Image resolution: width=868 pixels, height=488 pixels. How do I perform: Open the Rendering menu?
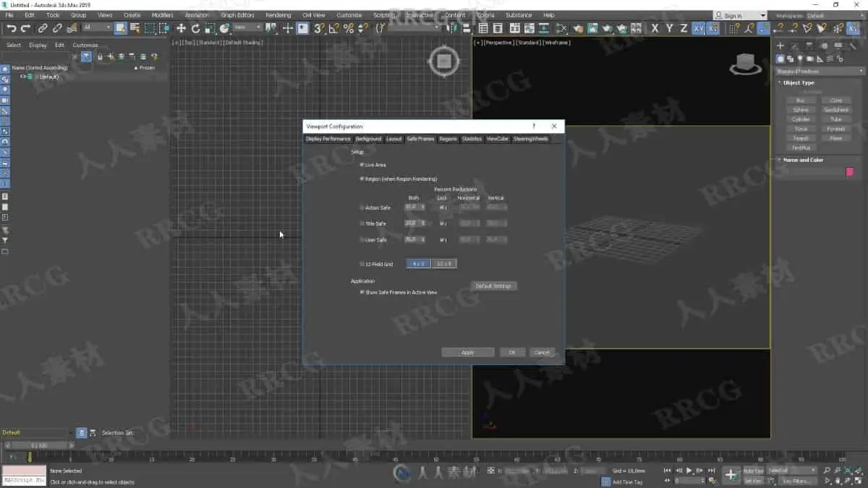pos(278,15)
